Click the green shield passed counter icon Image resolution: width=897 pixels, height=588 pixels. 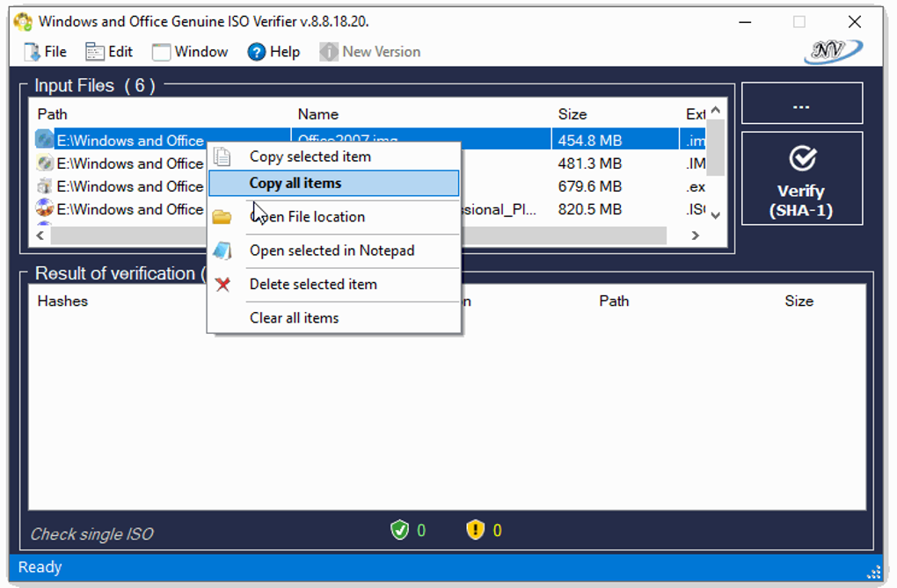point(400,530)
